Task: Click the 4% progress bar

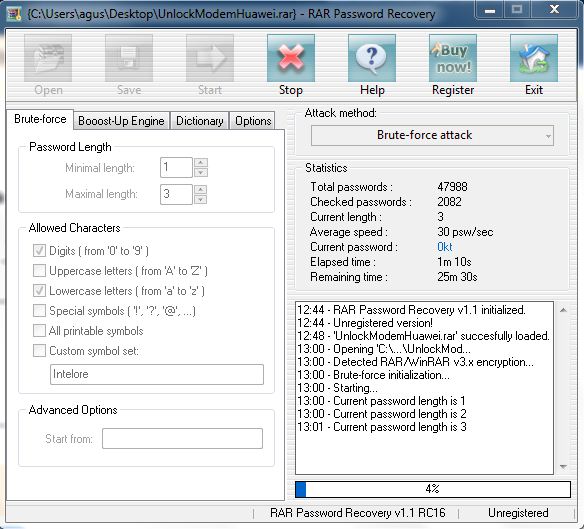Action: click(433, 489)
